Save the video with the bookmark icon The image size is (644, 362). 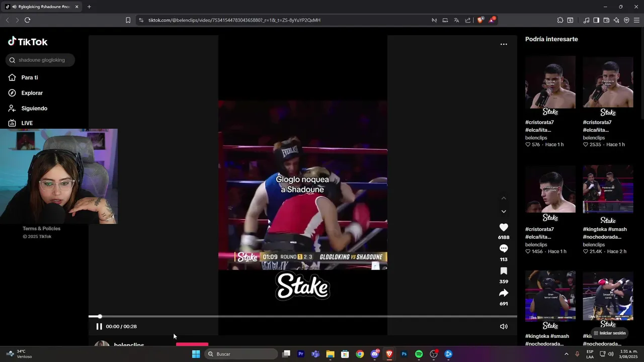tap(504, 271)
